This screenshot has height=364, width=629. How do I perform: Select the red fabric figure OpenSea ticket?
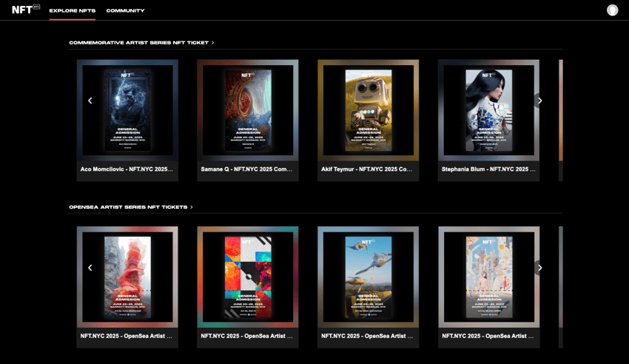pyautogui.click(x=127, y=277)
